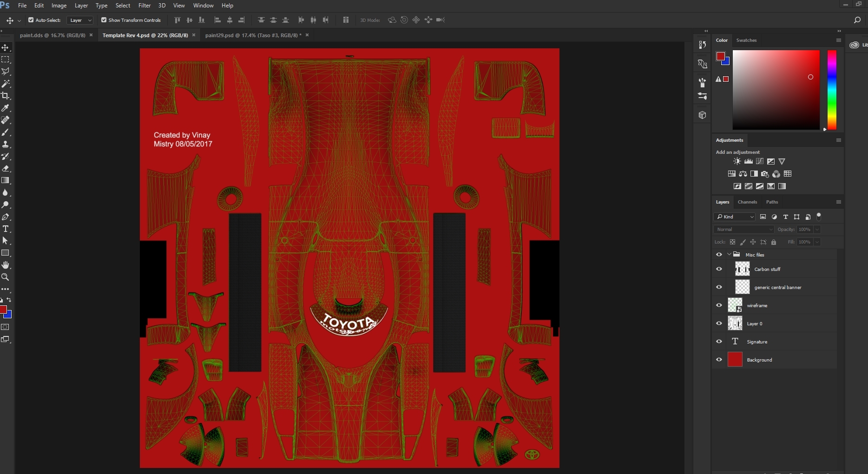The height and width of the screenshot is (474, 868).
Task: Add a Levels adjustment
Action: pos(748,161)
